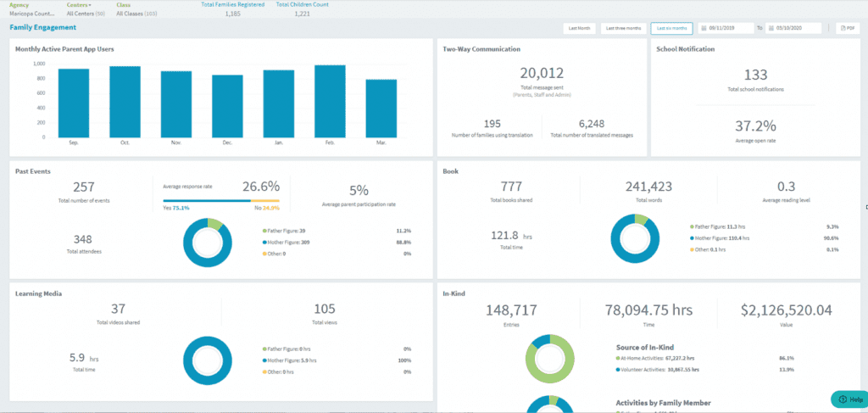
Task: Click the 105 total views value
Action: [325, 309]
